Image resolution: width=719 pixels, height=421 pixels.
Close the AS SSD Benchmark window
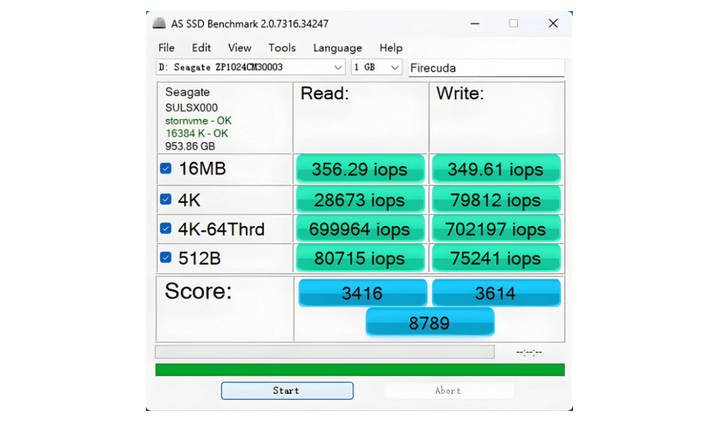tap(553, 23)
